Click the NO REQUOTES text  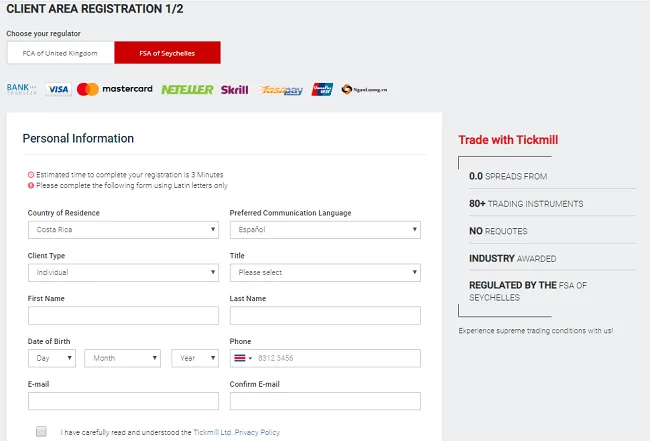(498, 231)
